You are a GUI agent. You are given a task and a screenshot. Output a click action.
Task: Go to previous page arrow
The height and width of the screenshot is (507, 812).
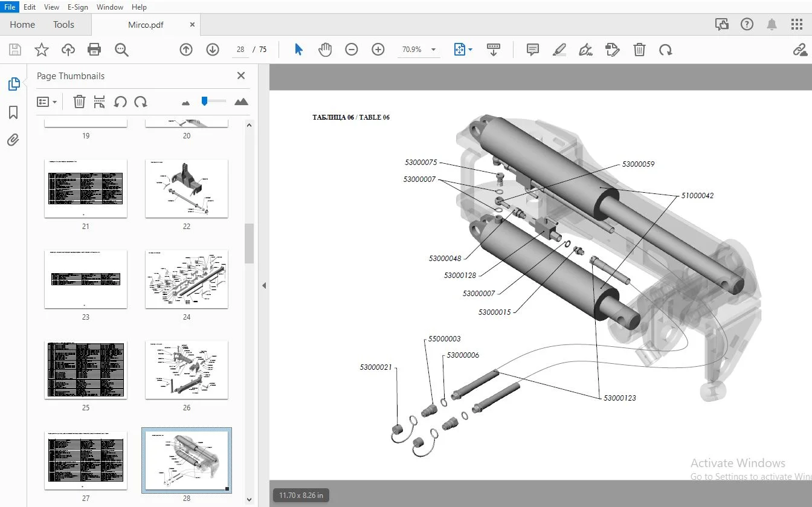point(186,50)
